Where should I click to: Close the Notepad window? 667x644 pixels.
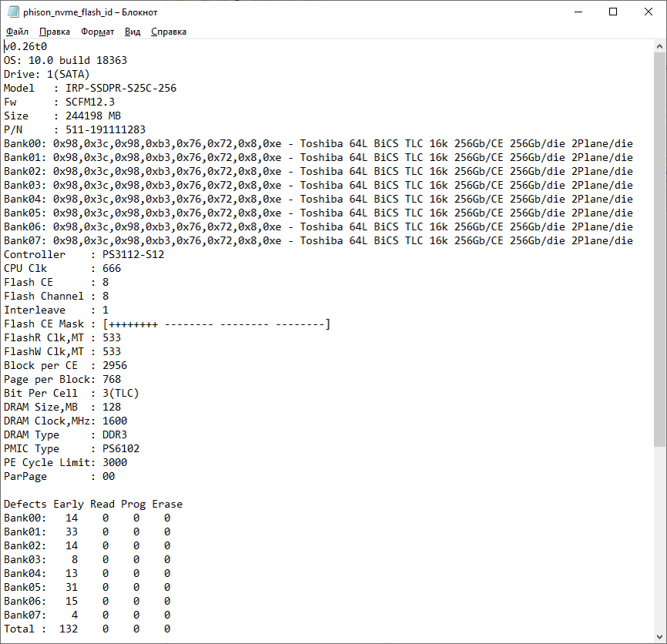click(x=649, y=12)
